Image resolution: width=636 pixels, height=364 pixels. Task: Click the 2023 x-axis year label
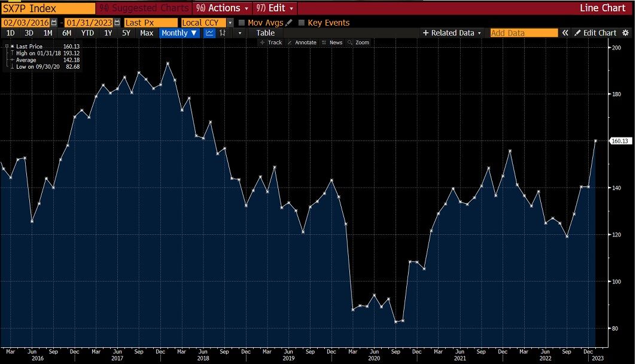tap(598, 359)
